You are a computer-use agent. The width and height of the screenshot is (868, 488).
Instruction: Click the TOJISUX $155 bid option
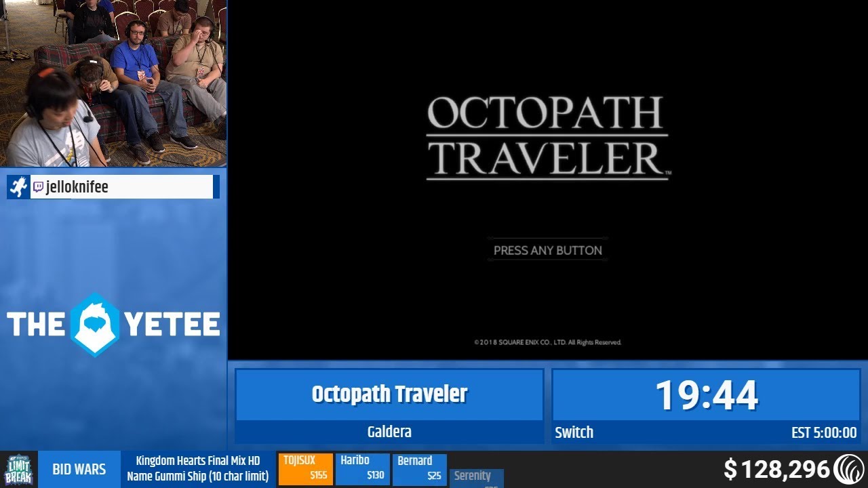pyautogui.click(x=305, y=469)
